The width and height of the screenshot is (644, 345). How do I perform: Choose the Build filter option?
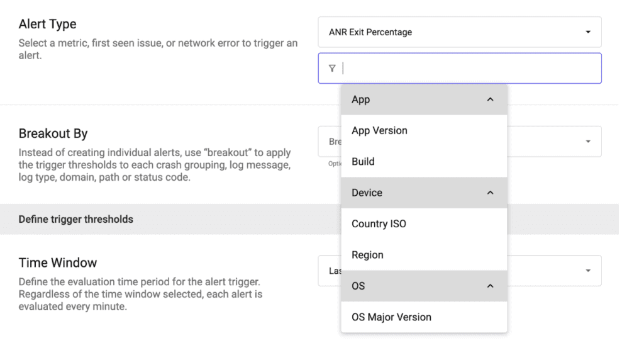(x=363, y=162)
